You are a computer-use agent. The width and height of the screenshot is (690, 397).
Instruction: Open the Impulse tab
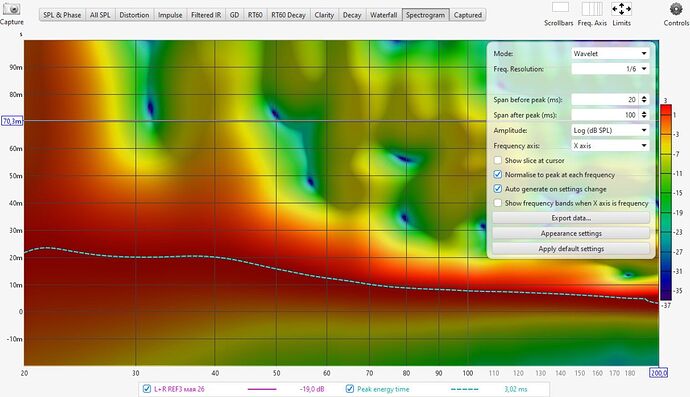point(170,15)
